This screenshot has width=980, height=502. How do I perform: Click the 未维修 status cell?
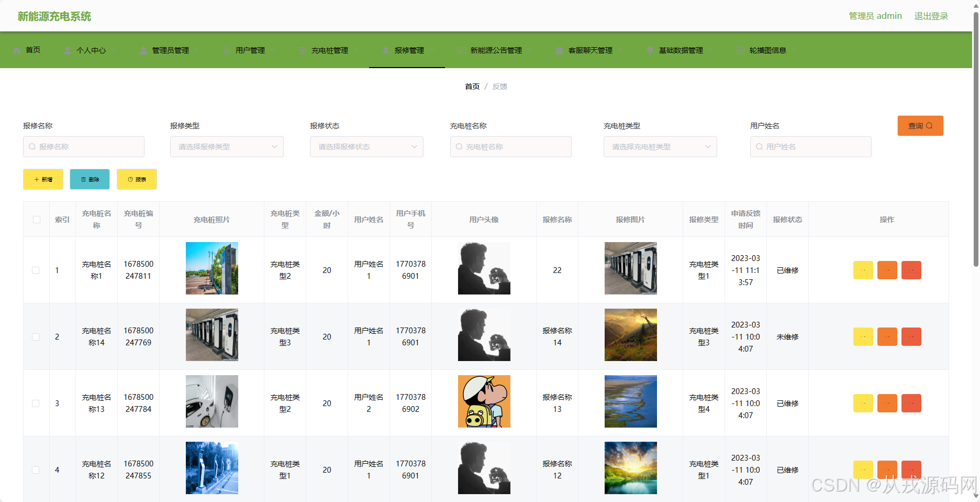[787, 337]
